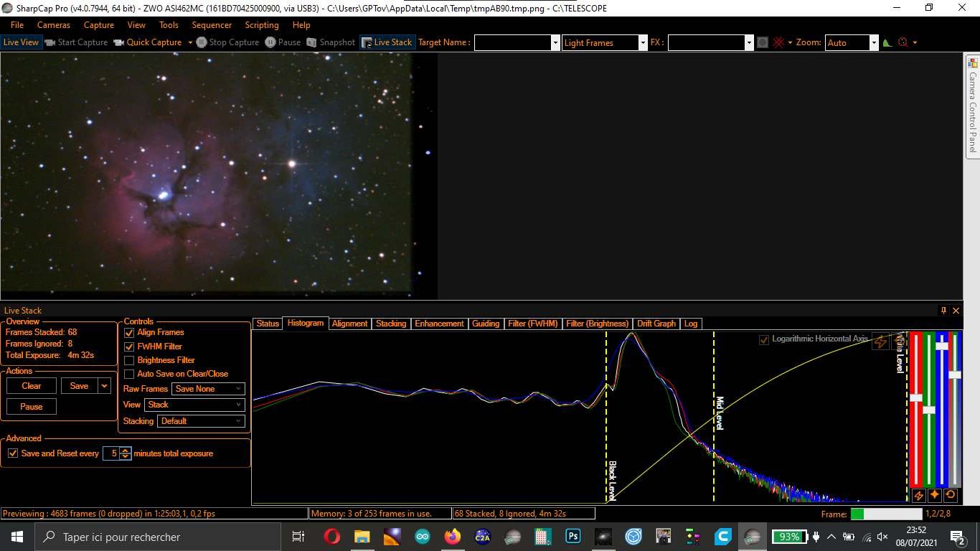The image size is (980, 551).
Task: Open the FX dropdown
Action: (749, 42)
